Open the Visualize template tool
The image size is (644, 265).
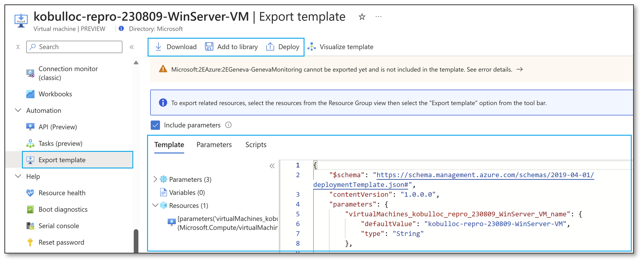click(312, 47)
